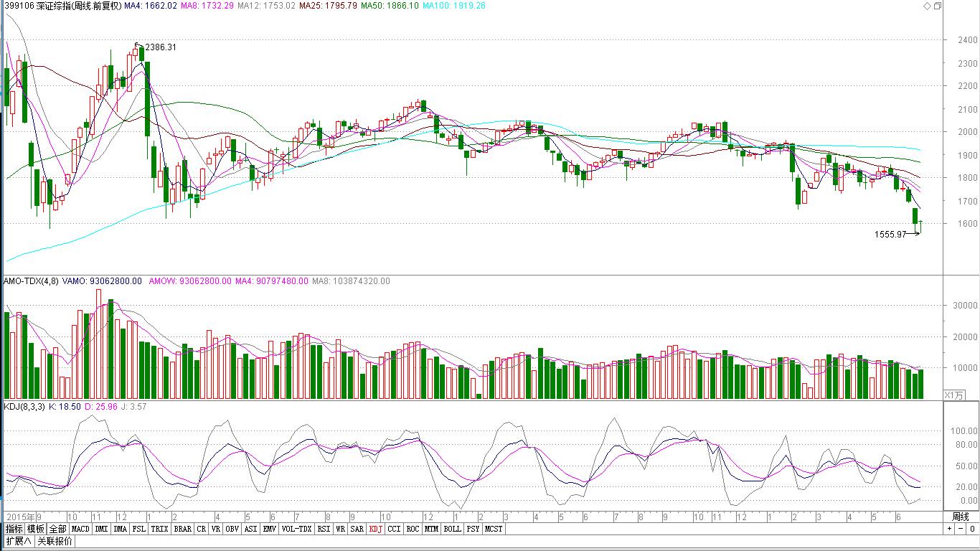Select the MTM indicator
The height and width of the screenshot is (551, 980).
[430, 529]
